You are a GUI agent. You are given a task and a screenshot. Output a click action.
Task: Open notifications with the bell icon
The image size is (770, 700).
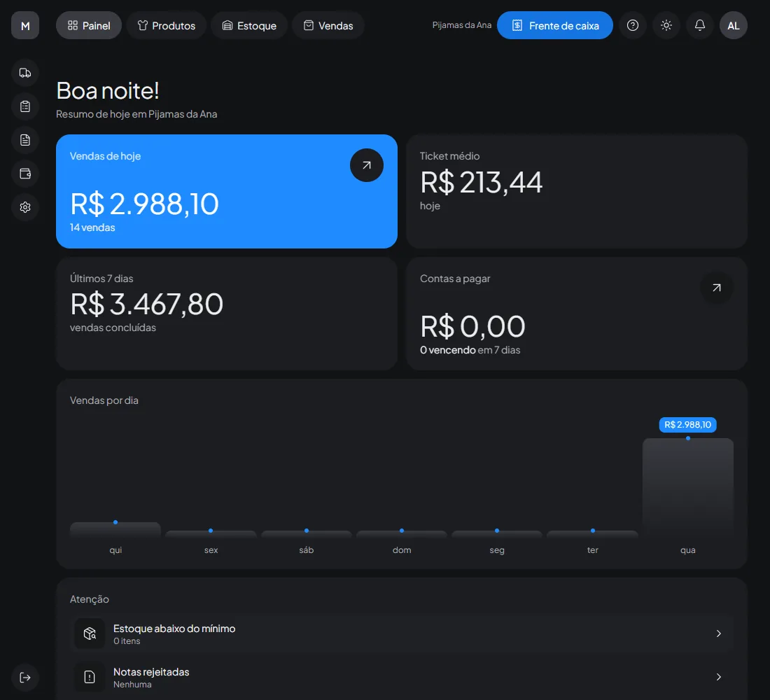coord(700,25)
